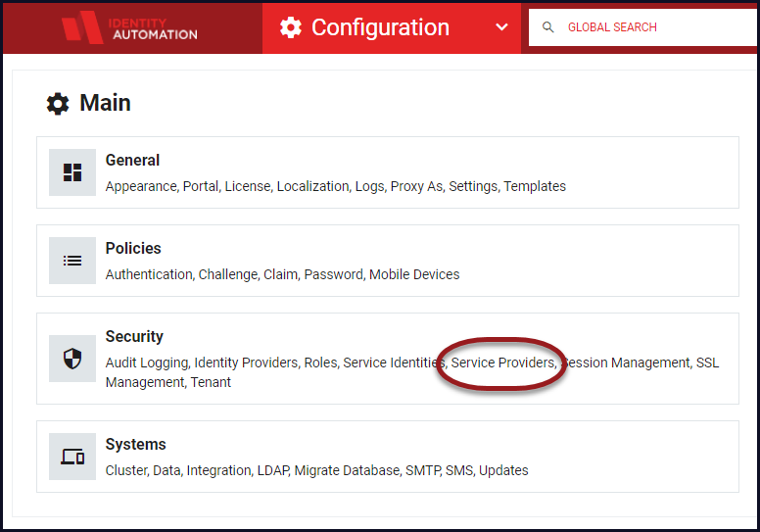Image resolution: width=760 pixels, height=532 pixels.
Task: Click the Configuration gear icon in header
Action: tap(291, 27)
